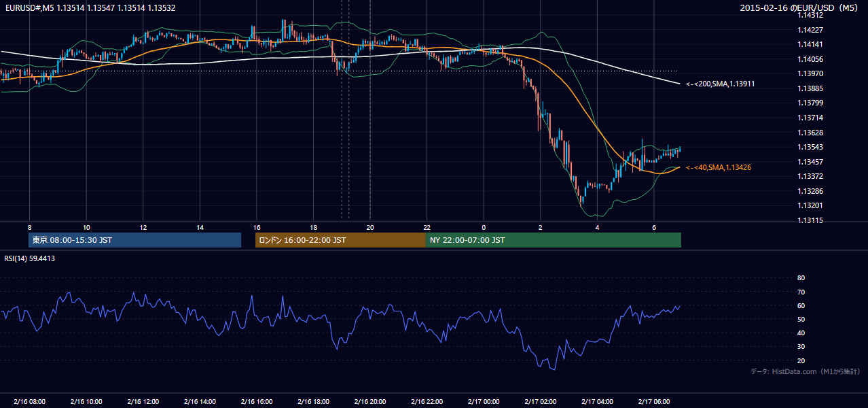Viewport: 868px width, 408px height.
Task: Click price axis label 1.13543
Action: coord(810,147)
